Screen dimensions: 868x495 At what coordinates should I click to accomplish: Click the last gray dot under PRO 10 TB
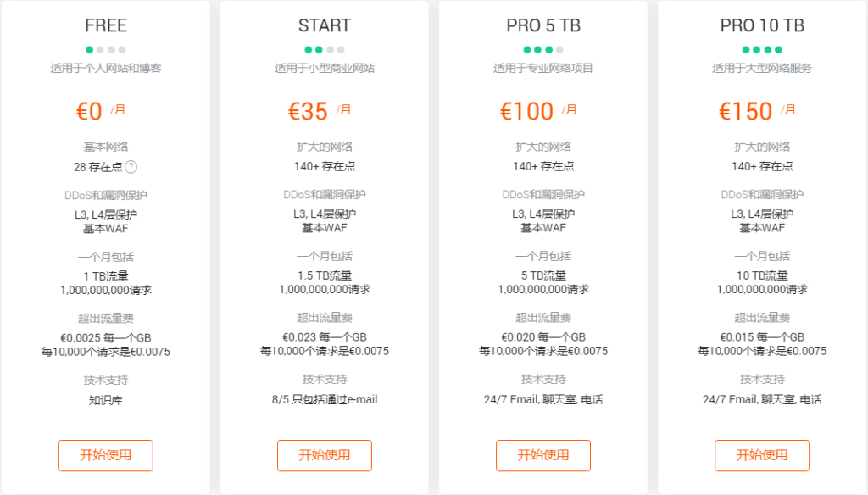[778, 49]
